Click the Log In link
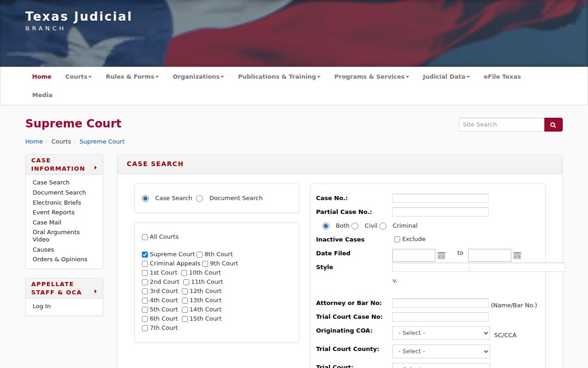Image resolution: width=588 pixels, height=368 pixels. click(x=42, y=306)
